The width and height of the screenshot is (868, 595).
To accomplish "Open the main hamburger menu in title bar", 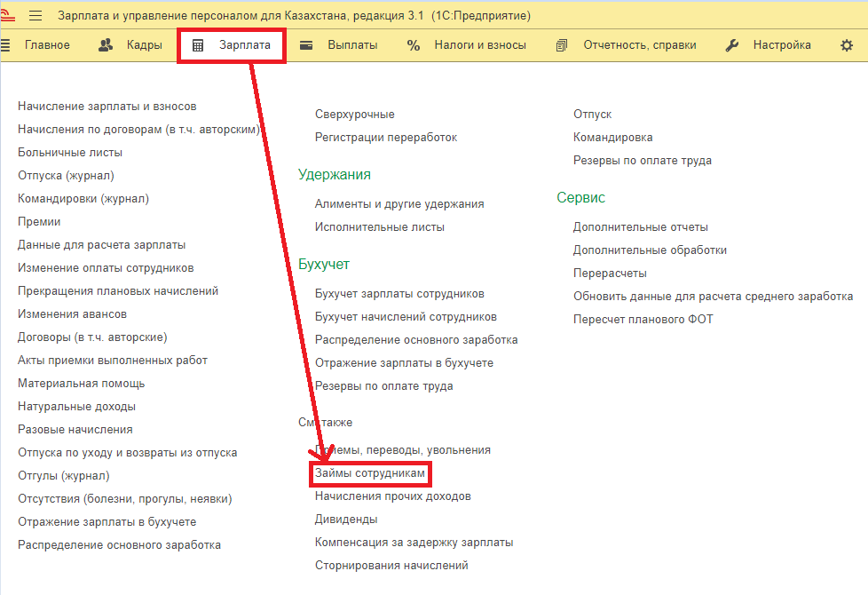I will coord(36,16).
